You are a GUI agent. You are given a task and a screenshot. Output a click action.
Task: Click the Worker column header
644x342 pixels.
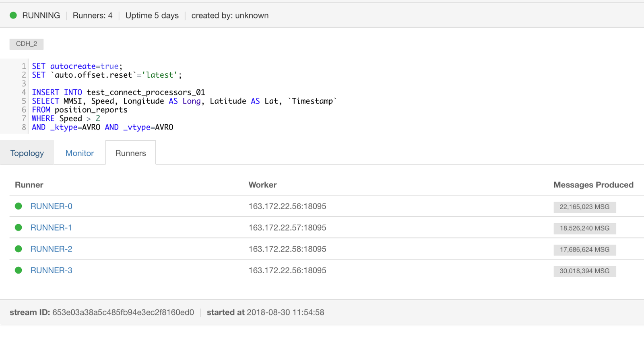(x=262, y=185)
